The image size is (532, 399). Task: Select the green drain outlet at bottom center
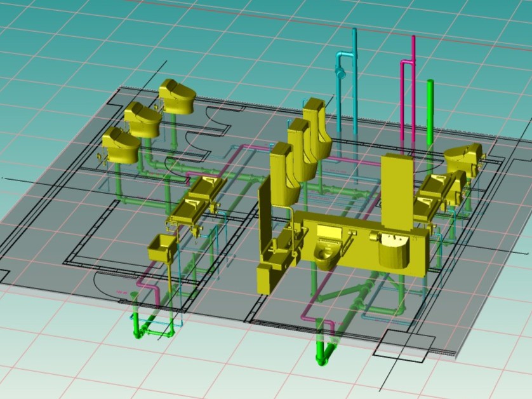point(324,353)
